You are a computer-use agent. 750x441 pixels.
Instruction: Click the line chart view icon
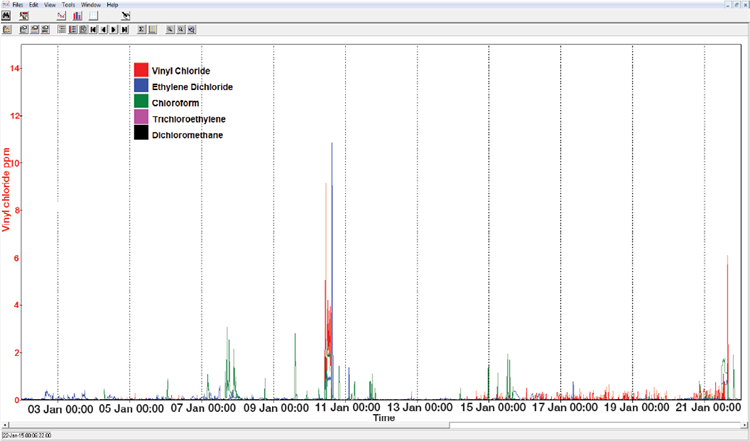click(61, 16)
